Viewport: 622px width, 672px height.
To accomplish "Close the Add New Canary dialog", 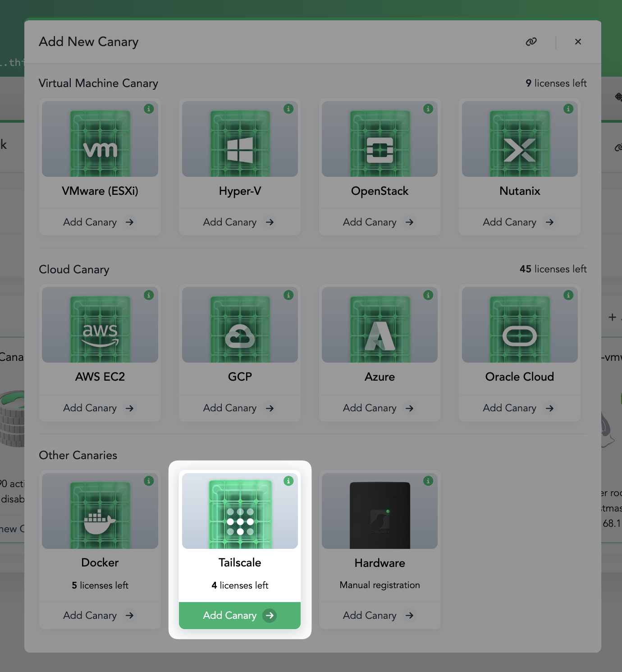I will pyautogui.click(x=578, y=42).
